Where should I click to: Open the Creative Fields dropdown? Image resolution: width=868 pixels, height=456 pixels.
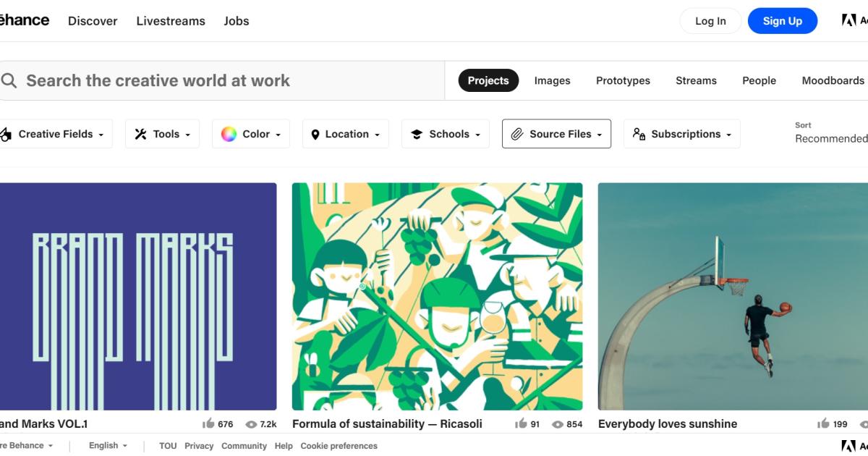(55, 134)
